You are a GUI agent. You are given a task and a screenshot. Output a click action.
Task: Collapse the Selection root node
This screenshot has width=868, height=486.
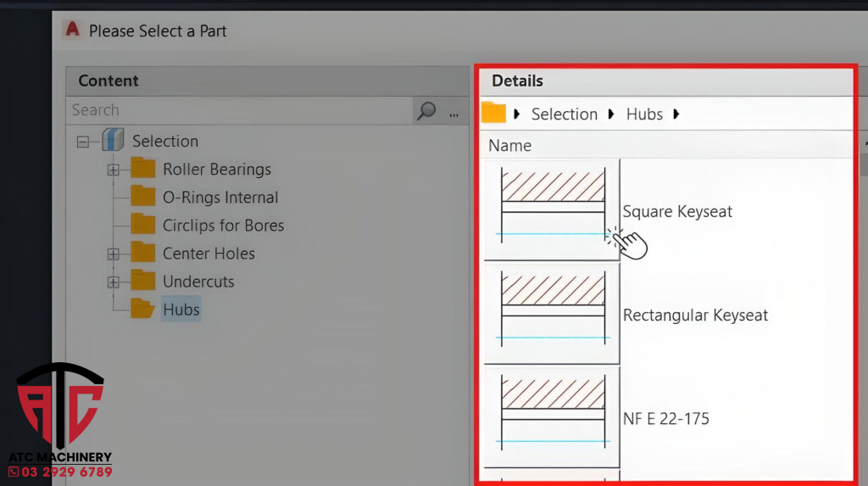coord(82,142)
